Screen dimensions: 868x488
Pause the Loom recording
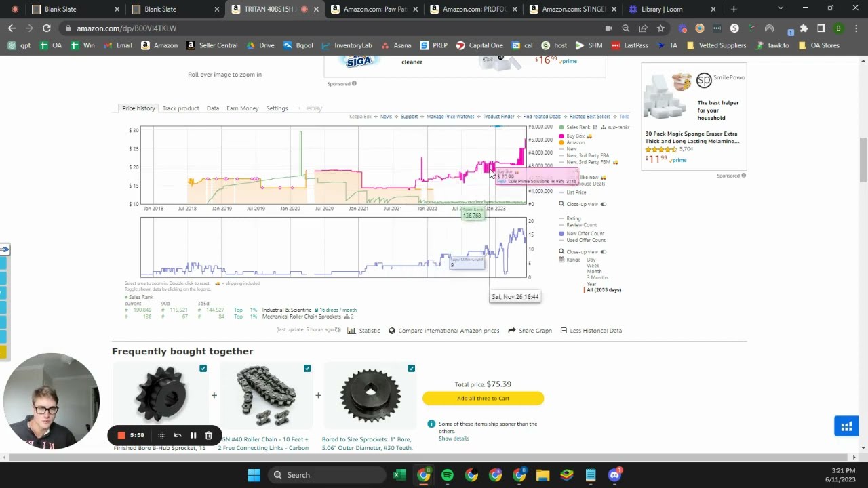193,435
